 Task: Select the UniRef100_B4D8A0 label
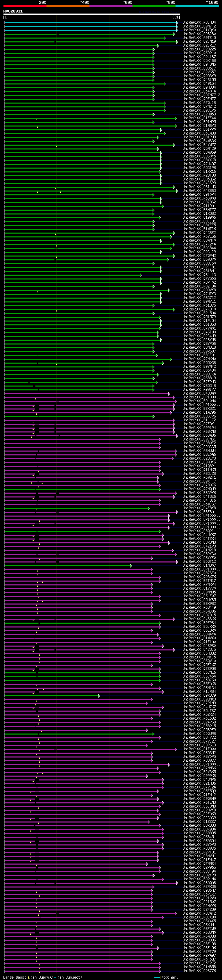pyautogui.click(x=199, y=394)
